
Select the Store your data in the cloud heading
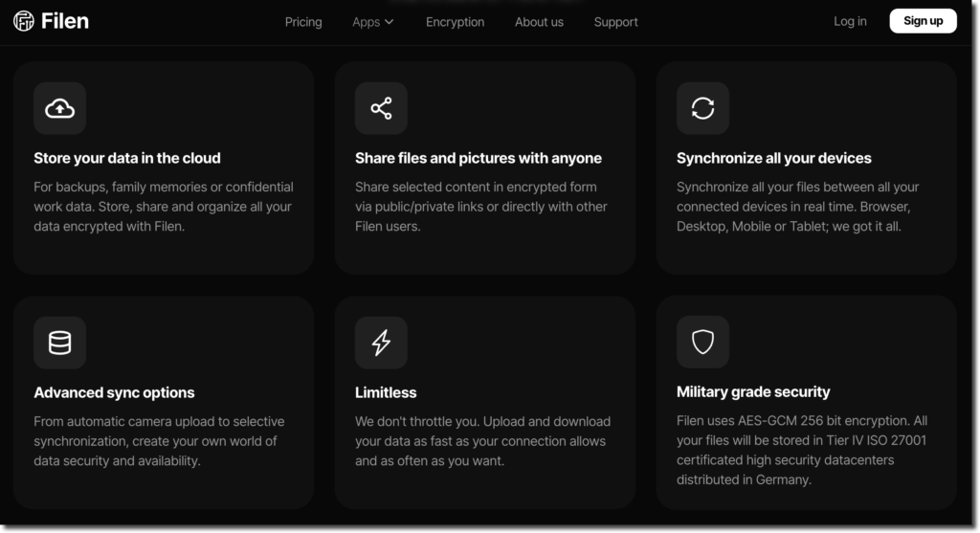127,158
